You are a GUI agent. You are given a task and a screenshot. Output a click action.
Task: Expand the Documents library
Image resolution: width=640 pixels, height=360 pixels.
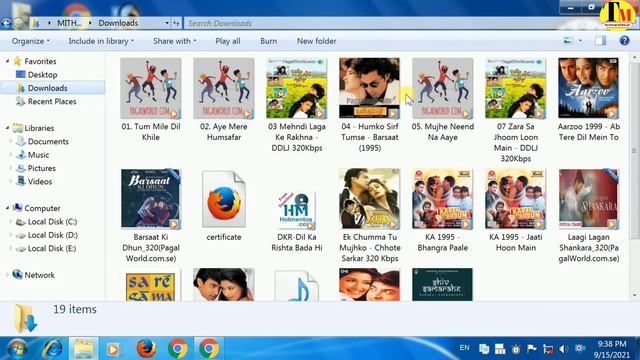[x=11, y=142]
